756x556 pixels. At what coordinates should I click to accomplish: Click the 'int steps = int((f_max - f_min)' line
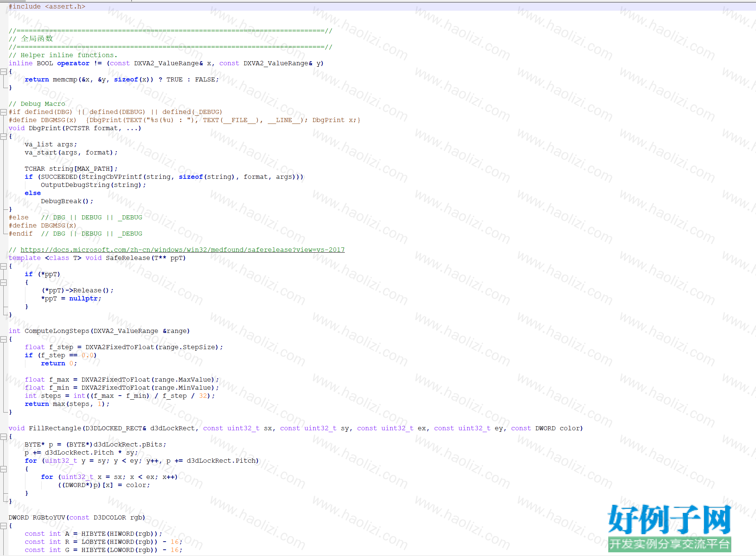(120, 396)
